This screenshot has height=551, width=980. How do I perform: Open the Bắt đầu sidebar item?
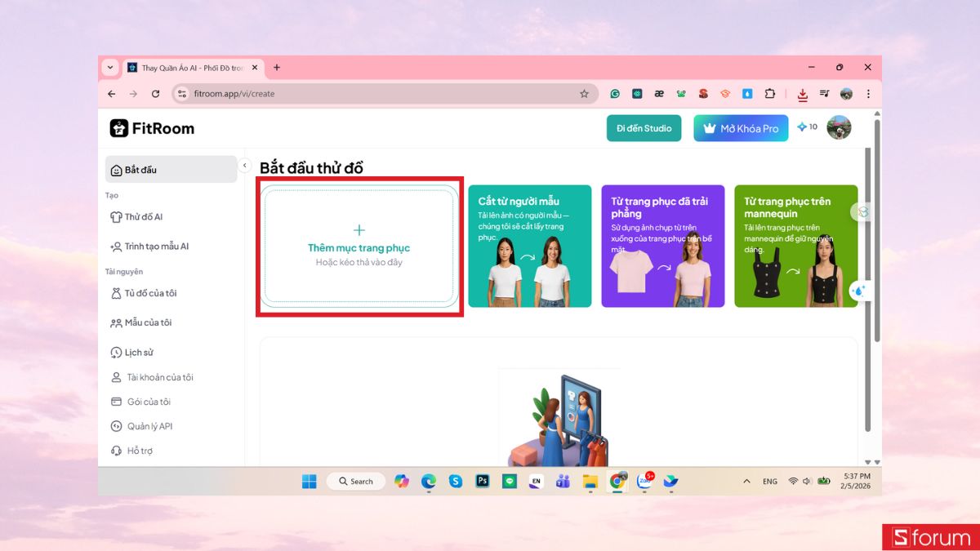point(171,170)
